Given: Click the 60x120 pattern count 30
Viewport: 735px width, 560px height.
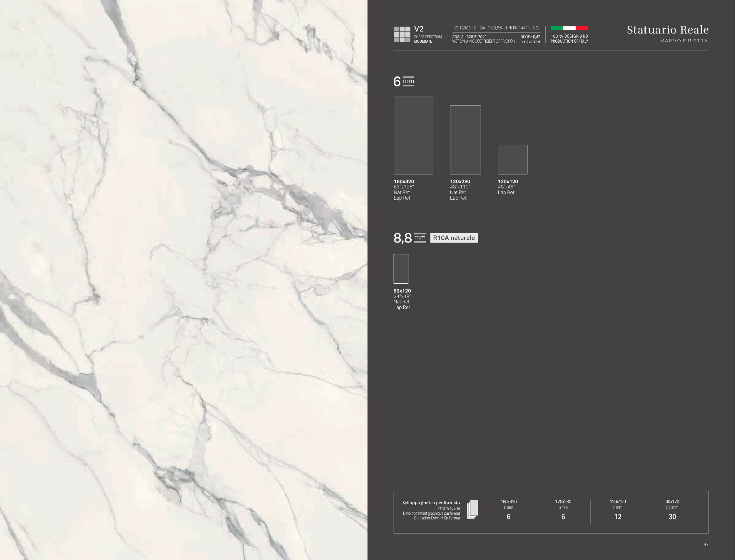Looking at the screenshot, I should (x=672, y=517).
